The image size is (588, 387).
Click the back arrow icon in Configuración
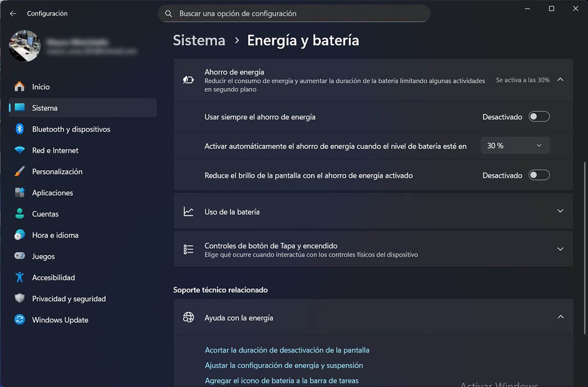(13, 14)
